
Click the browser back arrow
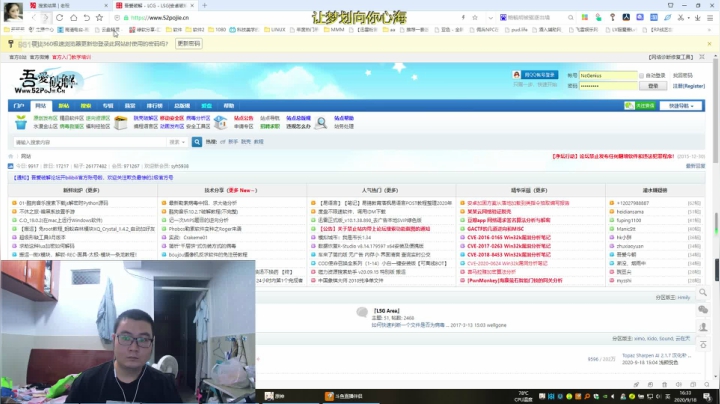pos(33,17)
